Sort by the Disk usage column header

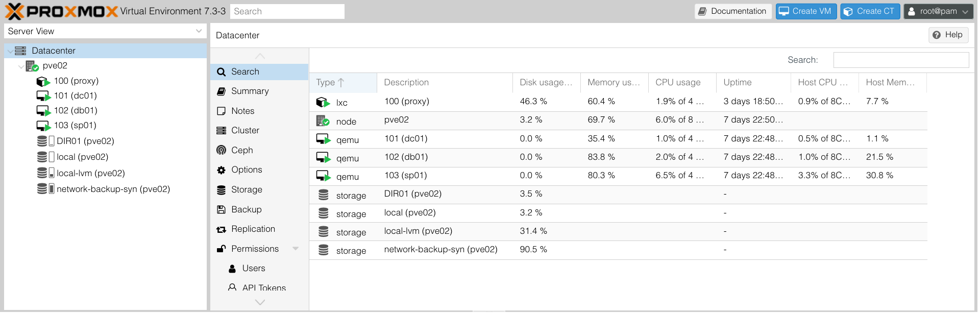546,83
